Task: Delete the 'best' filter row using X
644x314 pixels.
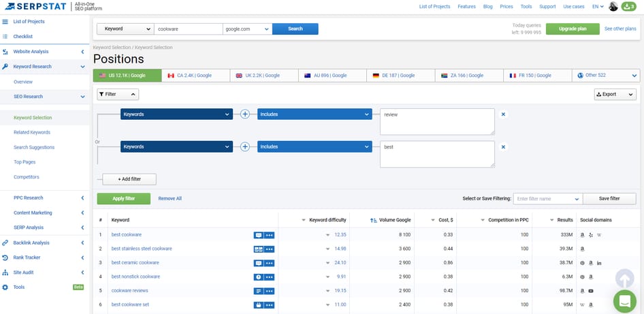Action: coord(503,146)
